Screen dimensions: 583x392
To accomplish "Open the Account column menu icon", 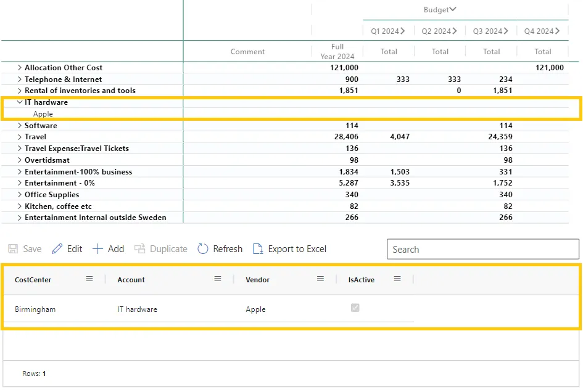I will tap(218, 279).
